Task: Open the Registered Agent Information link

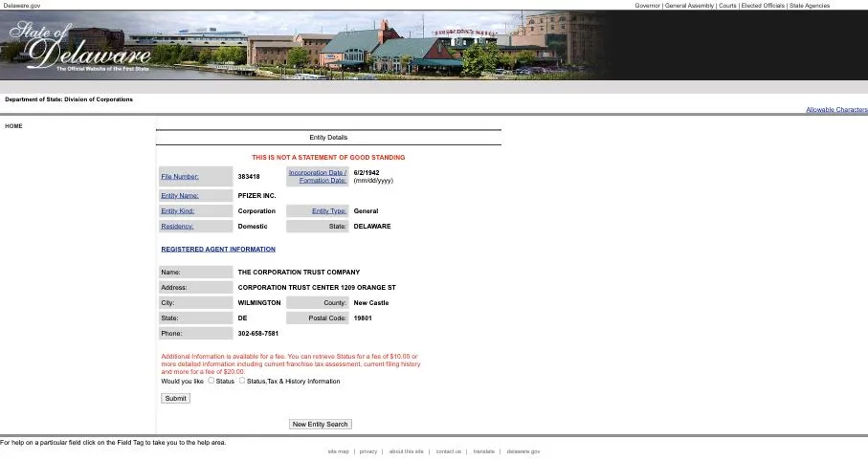Action: tap(218, 250)
